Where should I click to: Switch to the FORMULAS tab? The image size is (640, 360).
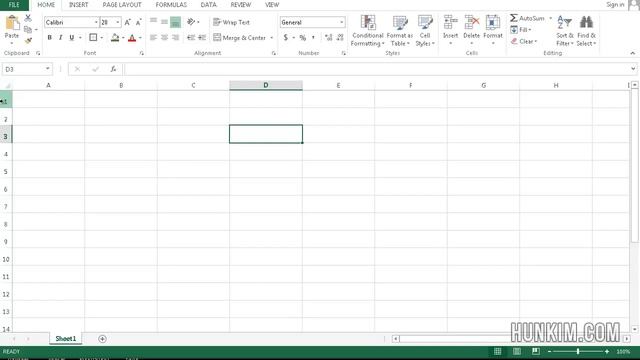click(x=171, y=5)
